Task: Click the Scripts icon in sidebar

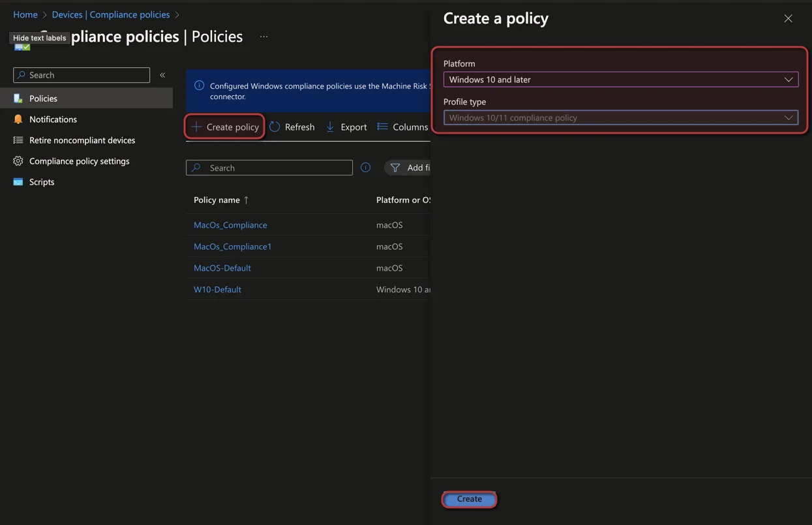Action: pyautogui.click(x=18, y=182)
